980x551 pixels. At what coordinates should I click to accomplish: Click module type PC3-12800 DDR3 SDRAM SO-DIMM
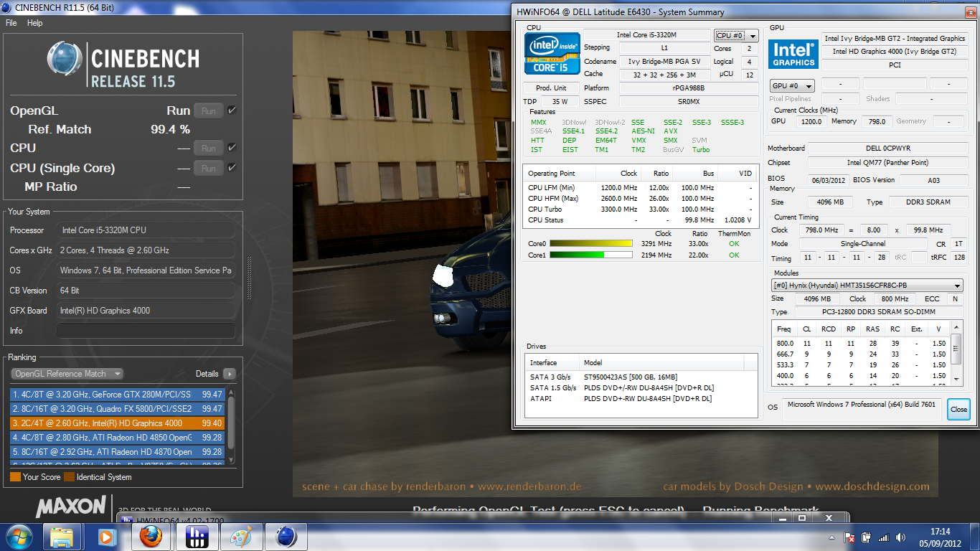click(879, 312)
